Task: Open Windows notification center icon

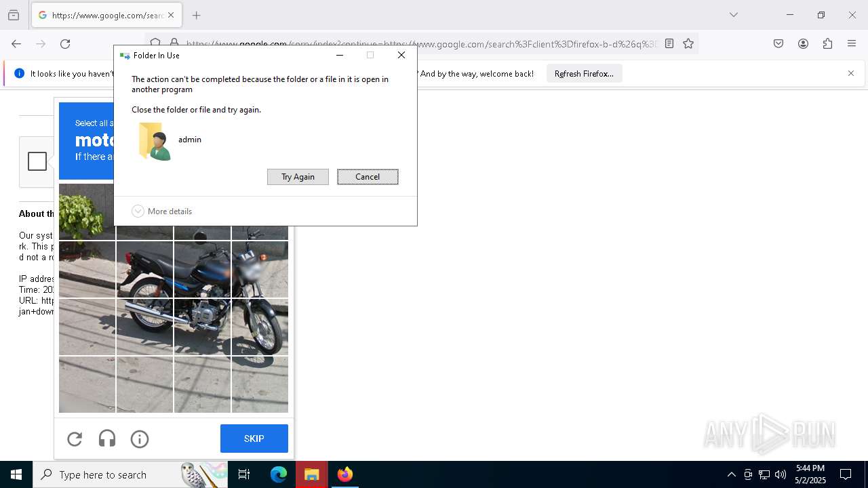Action: click(846, 474)
